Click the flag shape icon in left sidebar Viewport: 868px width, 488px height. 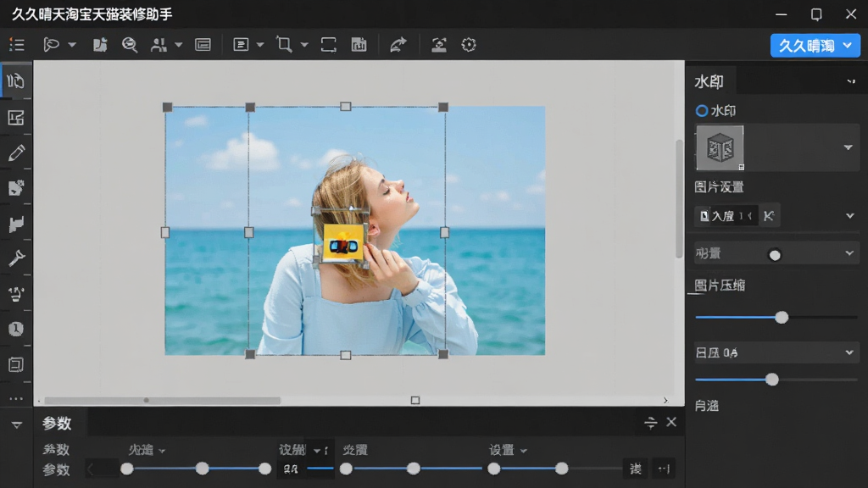(x=16, y=224)
